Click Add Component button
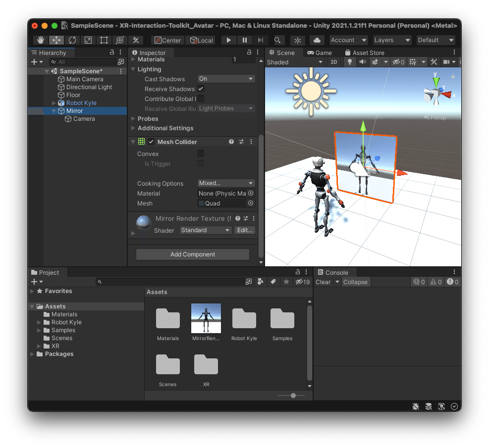 (193, 254)
